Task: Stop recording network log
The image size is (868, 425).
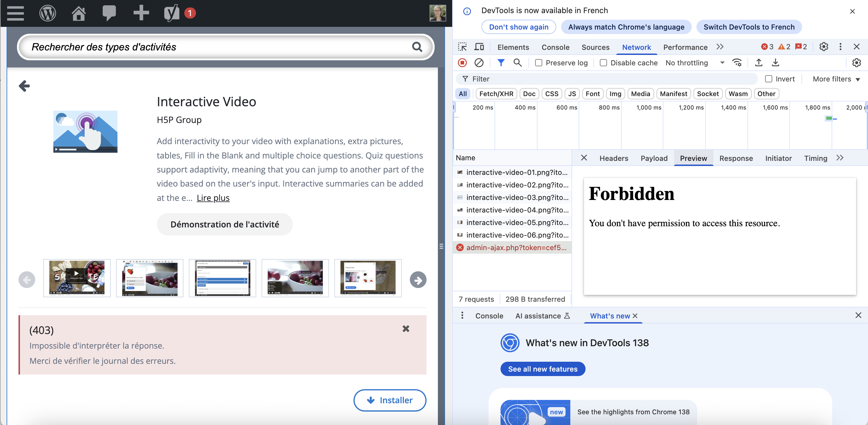Action: point(462,63)
